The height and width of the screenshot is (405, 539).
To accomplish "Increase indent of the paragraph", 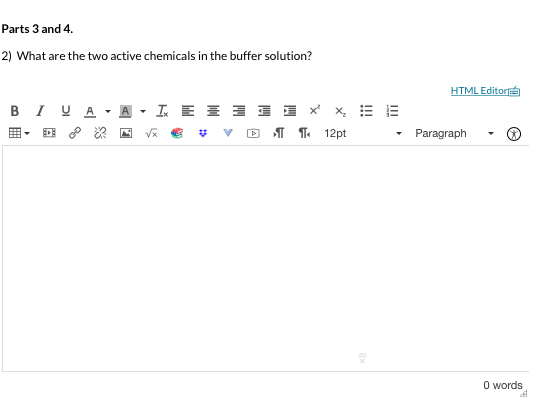I will point(290,111).
